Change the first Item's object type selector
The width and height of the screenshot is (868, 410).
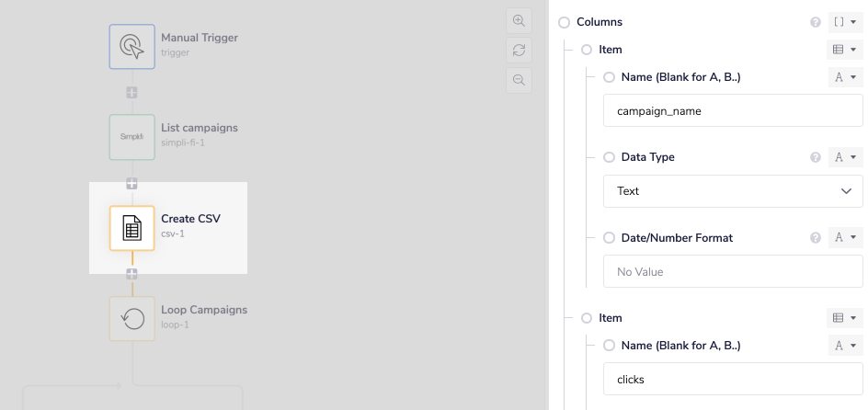click(x=845, y=50)
